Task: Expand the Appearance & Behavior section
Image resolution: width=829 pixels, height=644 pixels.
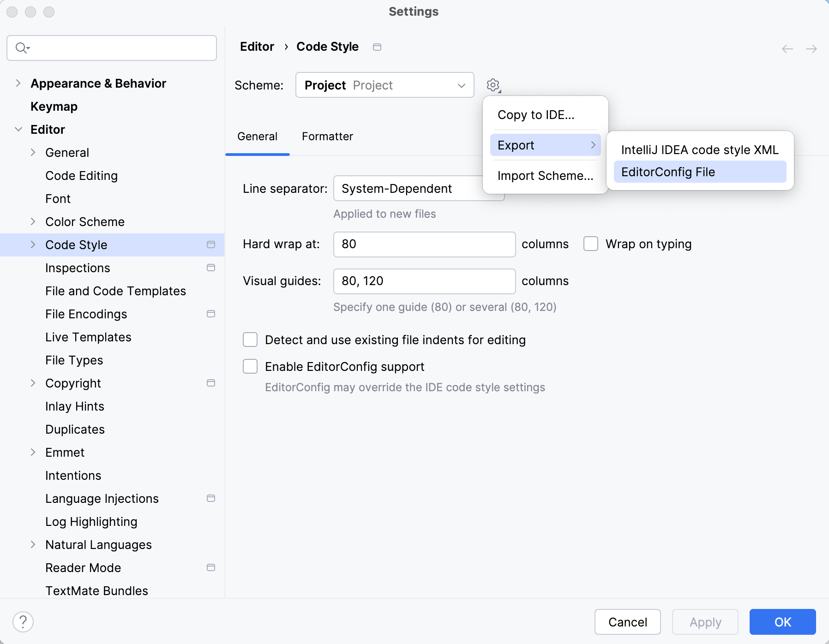Action: [18, 83]
